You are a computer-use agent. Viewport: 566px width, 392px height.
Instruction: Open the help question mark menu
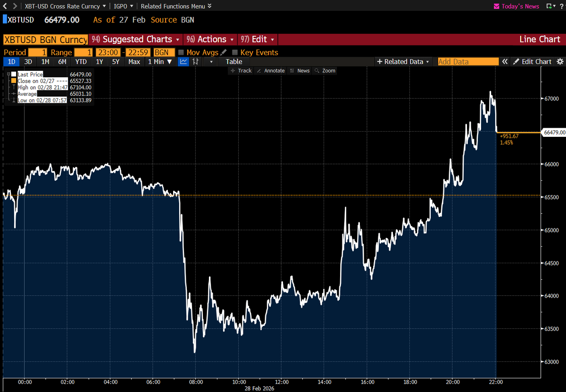[561, 6]
